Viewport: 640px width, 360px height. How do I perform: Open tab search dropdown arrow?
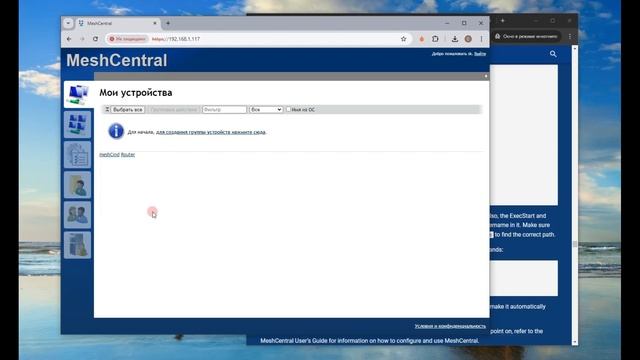[x=68, y=23]
